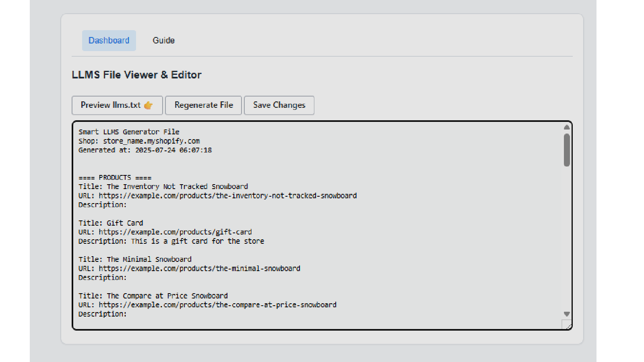Click the empty Description line under Inventory Snowboard
The height and width of the screenshot is (362, 644).
(102, 205)
